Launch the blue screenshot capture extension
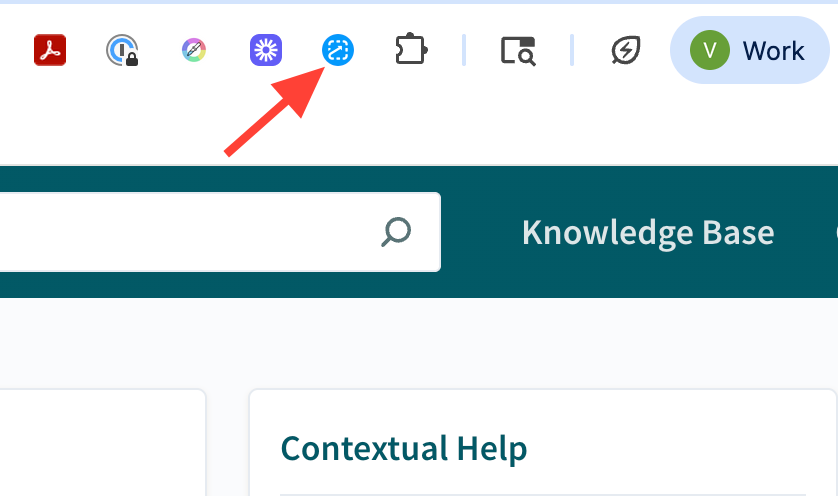838x496 pixels. pyautogui.click(x=338, y=50)
